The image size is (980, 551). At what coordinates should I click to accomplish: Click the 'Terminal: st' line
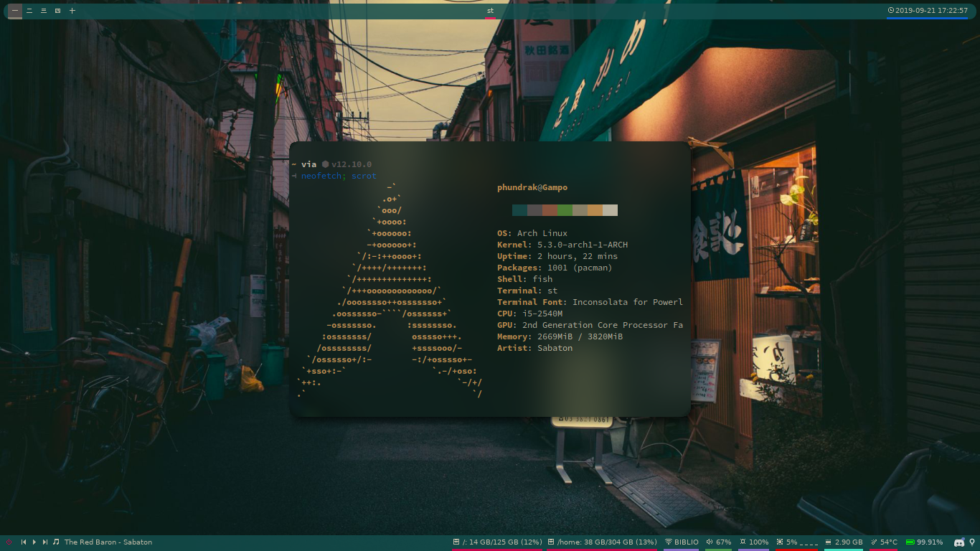527,291
